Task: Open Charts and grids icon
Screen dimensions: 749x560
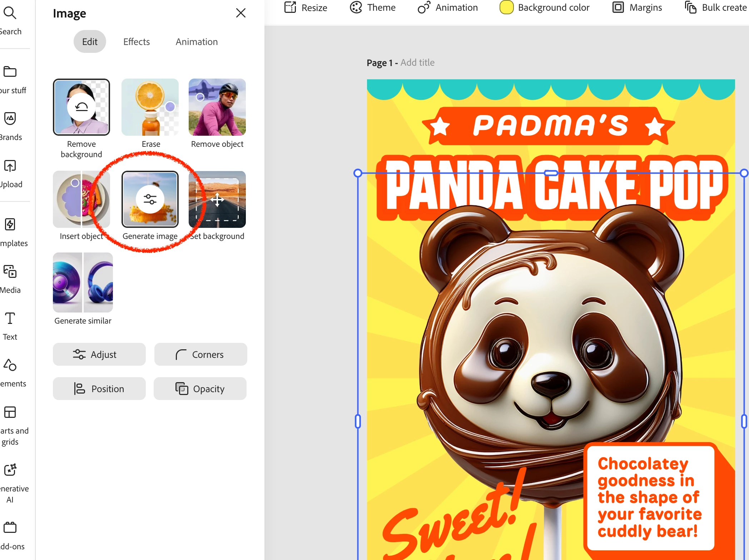Action: [x=10, y=412]
